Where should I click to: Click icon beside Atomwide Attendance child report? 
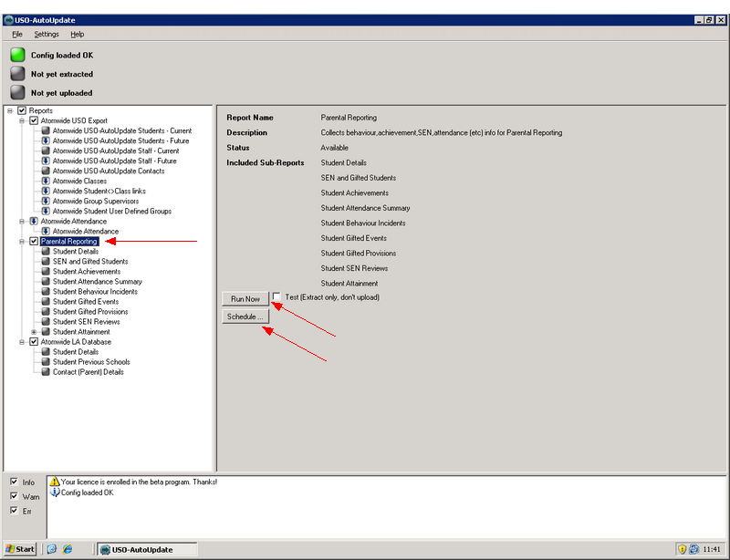click(x=46, y=232)
